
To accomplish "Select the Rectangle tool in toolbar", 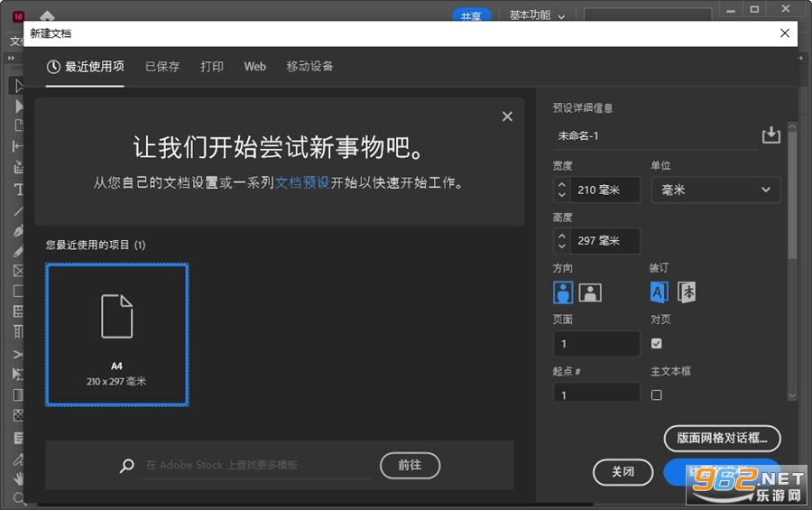I will 19,291.
